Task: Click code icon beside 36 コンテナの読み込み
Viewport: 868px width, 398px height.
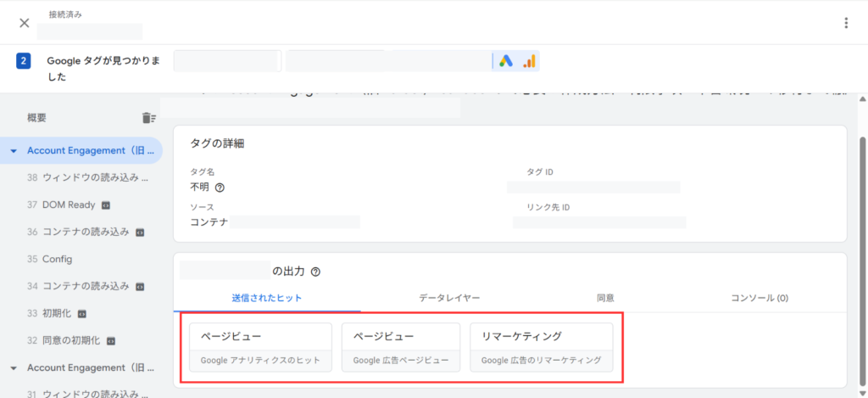Action: tap(140, 233)
